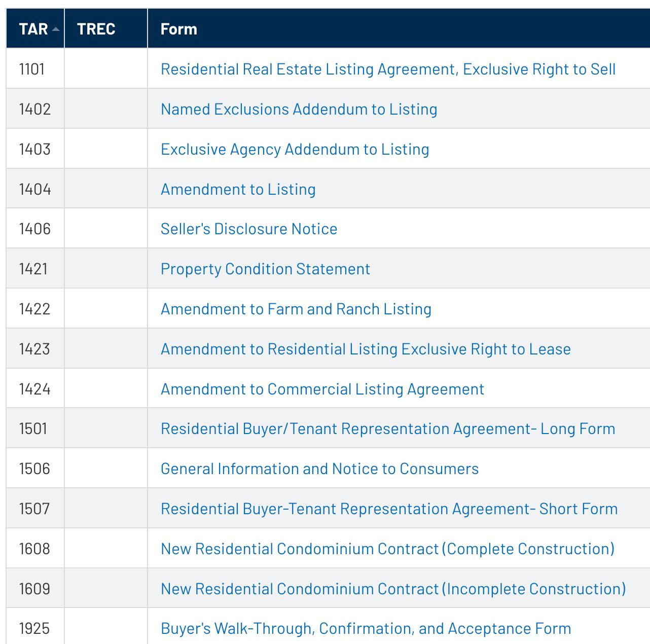Open Named Exclusions Addendum to Listing

coord(299,109)
